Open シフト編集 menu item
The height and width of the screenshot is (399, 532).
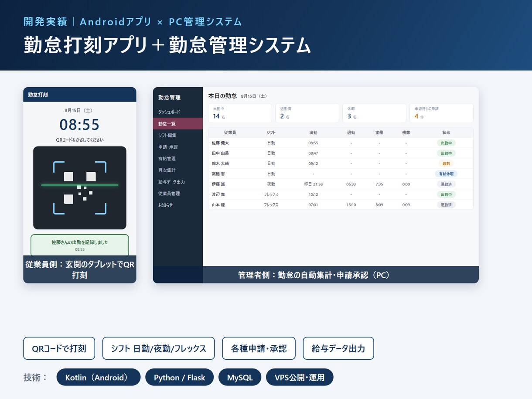(177, 135)
